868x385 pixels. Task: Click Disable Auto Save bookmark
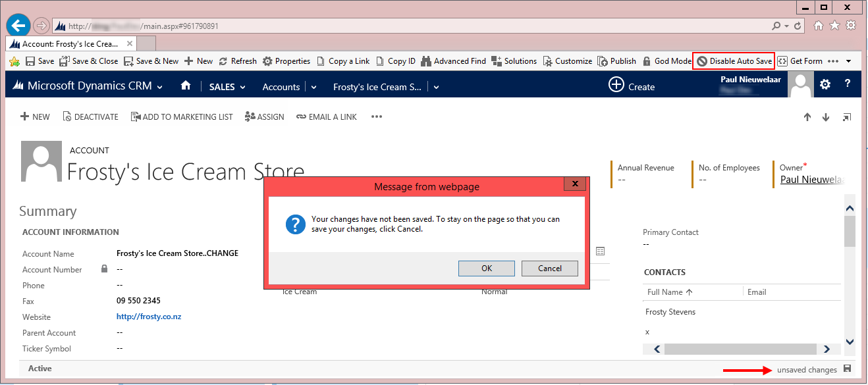point(734,61)
